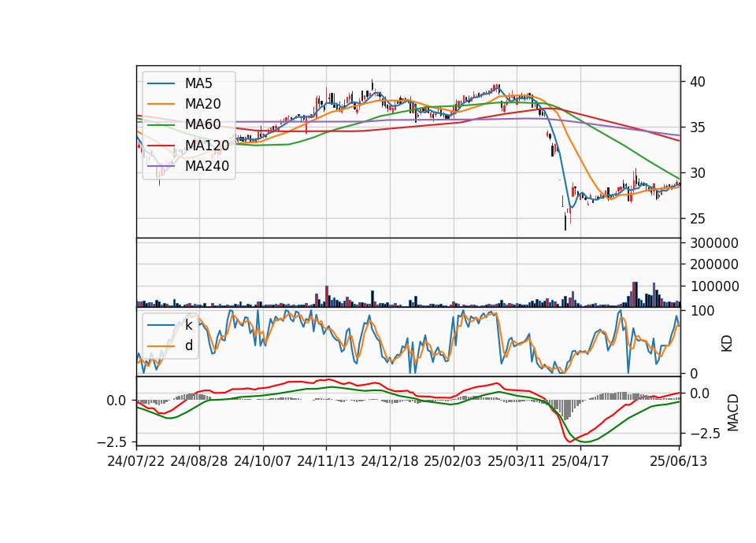Click the KD axis label
Image resolution: width=756 pixels, height=543 pixels.
pyautogui.click(x=727, y=344)
